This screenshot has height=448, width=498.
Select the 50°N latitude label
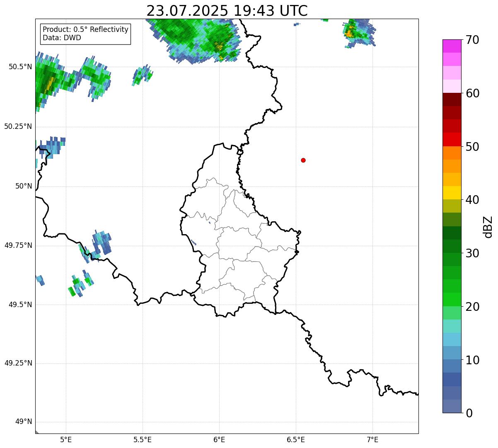point(24,186)
